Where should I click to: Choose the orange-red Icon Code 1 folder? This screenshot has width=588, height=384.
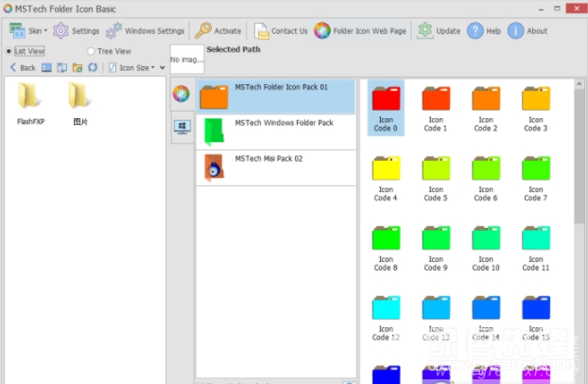coord(436,109)
